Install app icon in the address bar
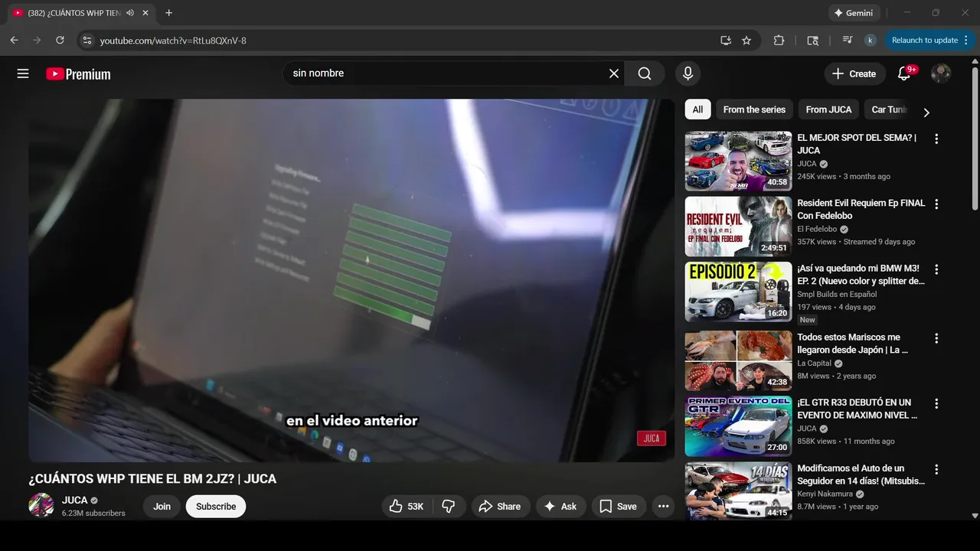 click(x=726, y=40)
